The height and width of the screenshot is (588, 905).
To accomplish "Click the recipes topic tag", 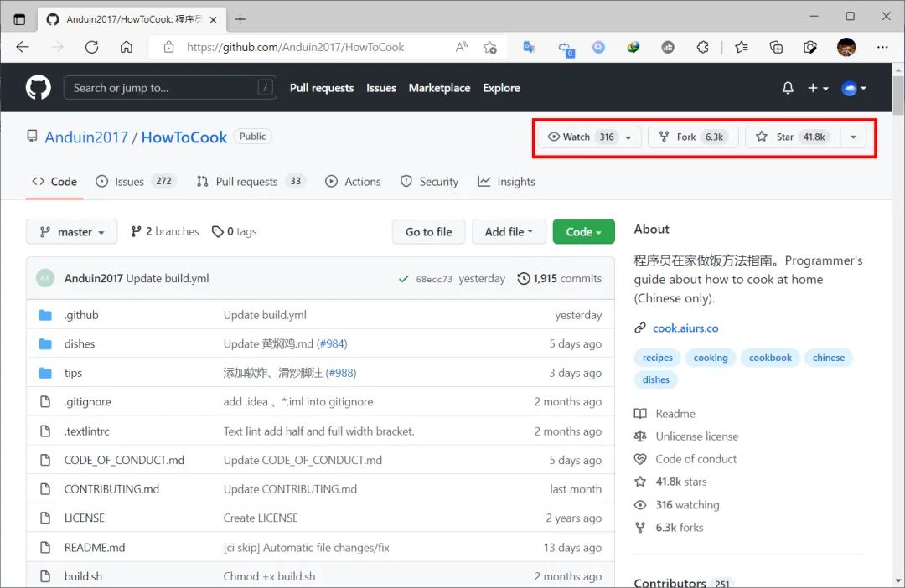I will coord(658,357).
